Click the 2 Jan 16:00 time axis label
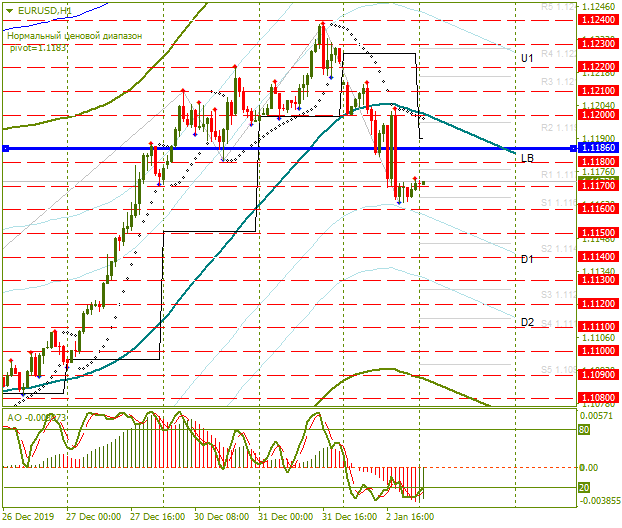This screenshot has width=622, height=528. (410, 517)
